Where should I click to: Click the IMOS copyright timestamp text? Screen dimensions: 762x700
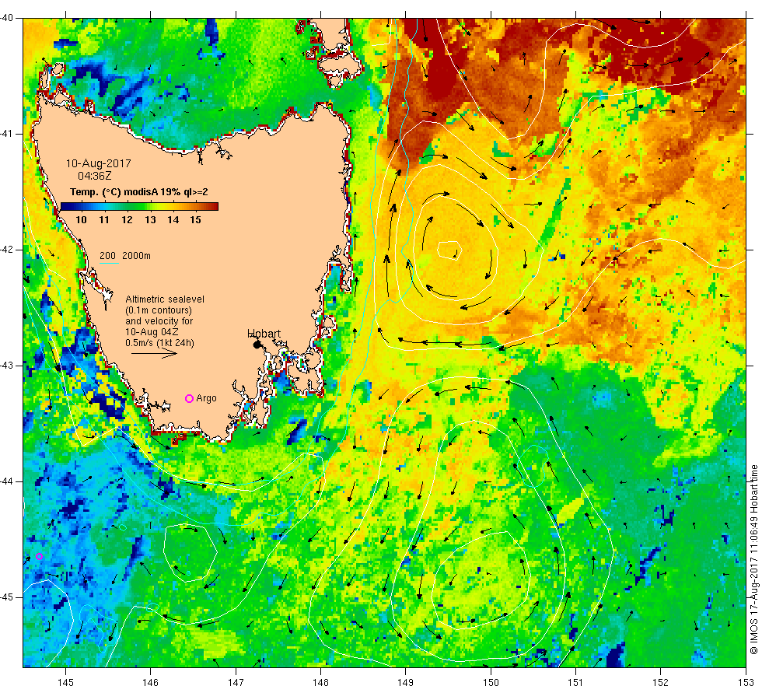tap(753, 559)
